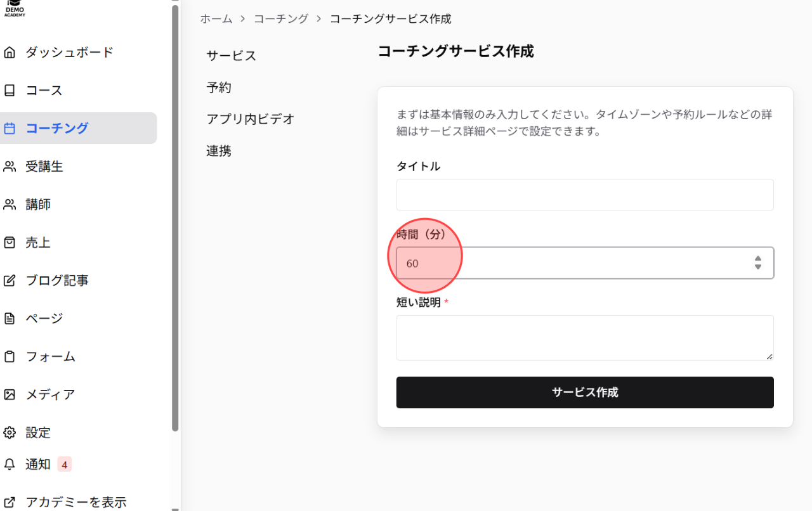The height and width of the screenshot is (511, 812).
Task: Click the 受講生 people icon
Action: point(10,167)
